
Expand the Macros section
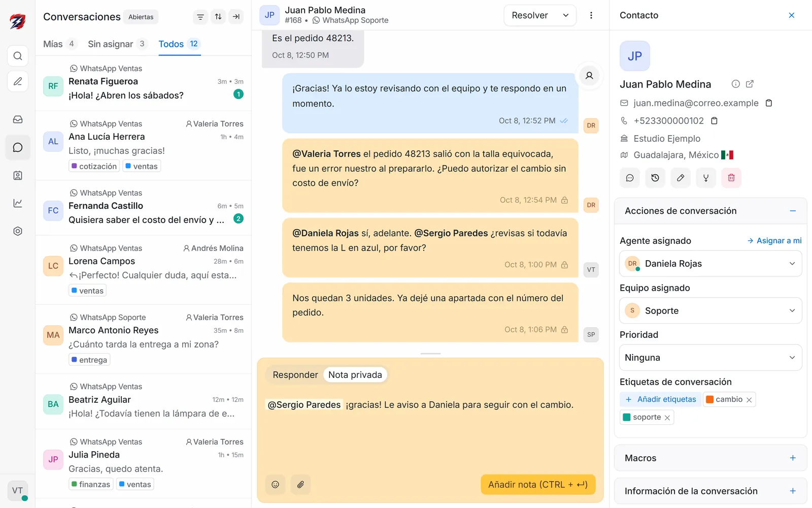coord(710,458)
